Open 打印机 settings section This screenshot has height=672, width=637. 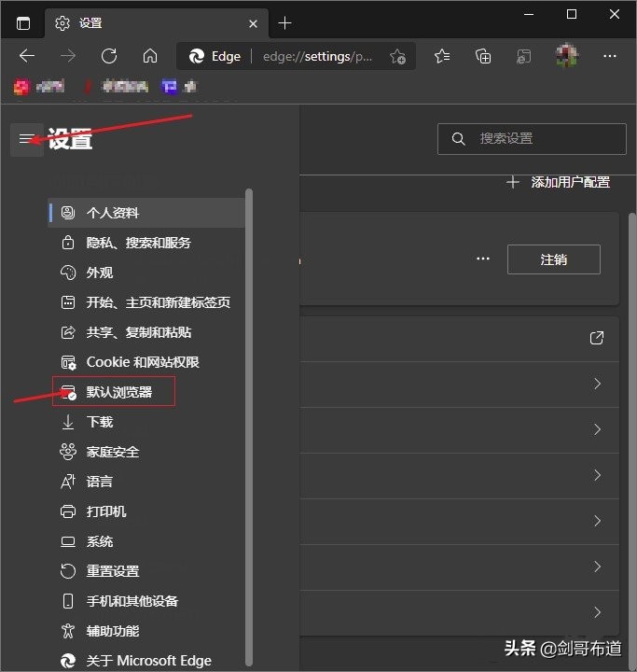(146, 511)
